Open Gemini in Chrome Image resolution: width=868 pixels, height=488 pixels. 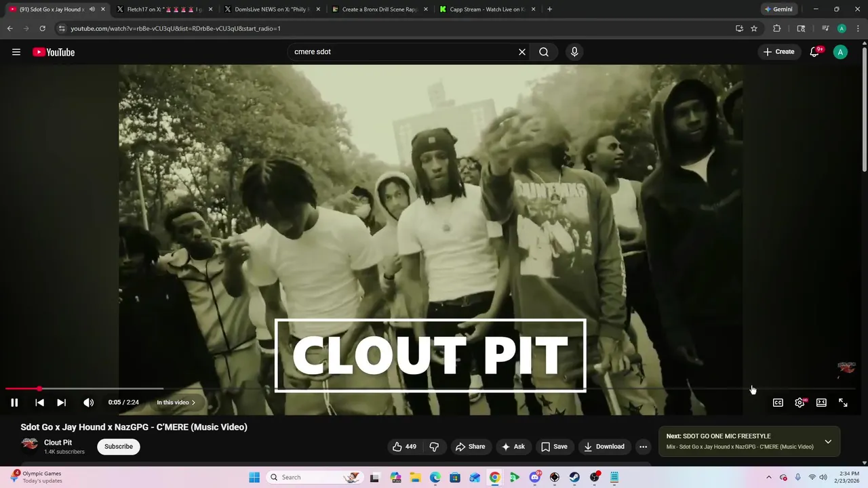click(778, 9)
